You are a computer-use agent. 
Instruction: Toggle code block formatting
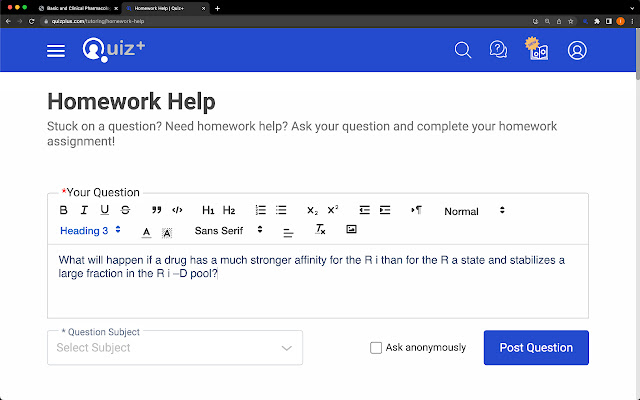[177, 210]
